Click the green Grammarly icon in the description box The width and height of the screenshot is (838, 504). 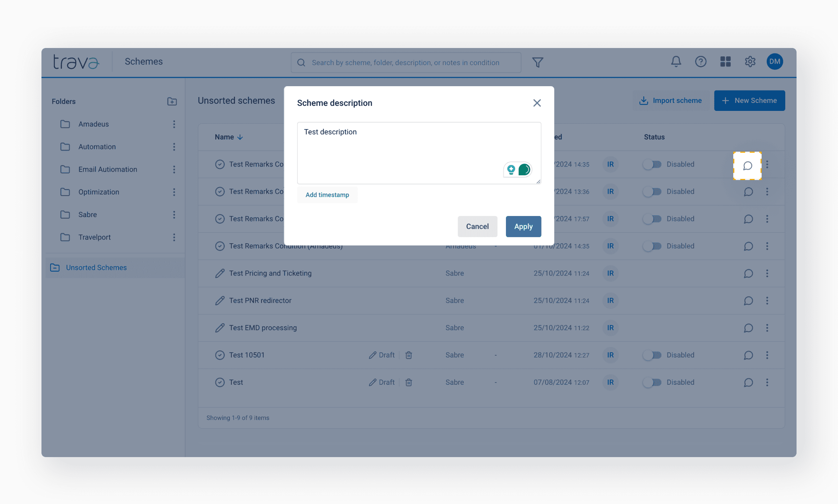pyautogui.click(x=524, y=169)
